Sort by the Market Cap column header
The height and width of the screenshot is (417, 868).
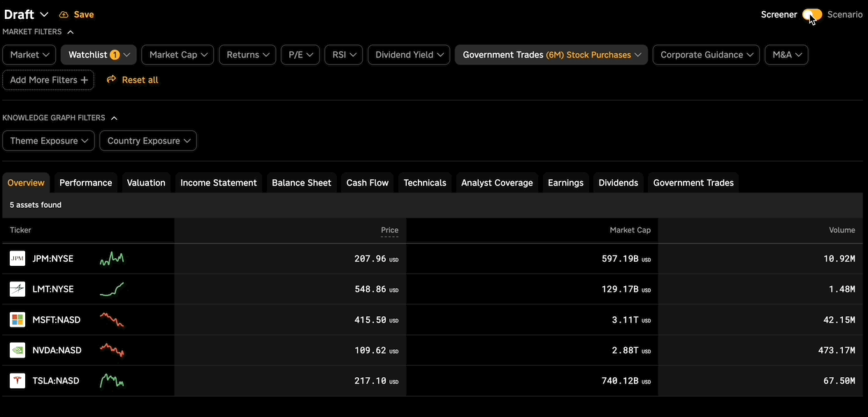(630, 230)
